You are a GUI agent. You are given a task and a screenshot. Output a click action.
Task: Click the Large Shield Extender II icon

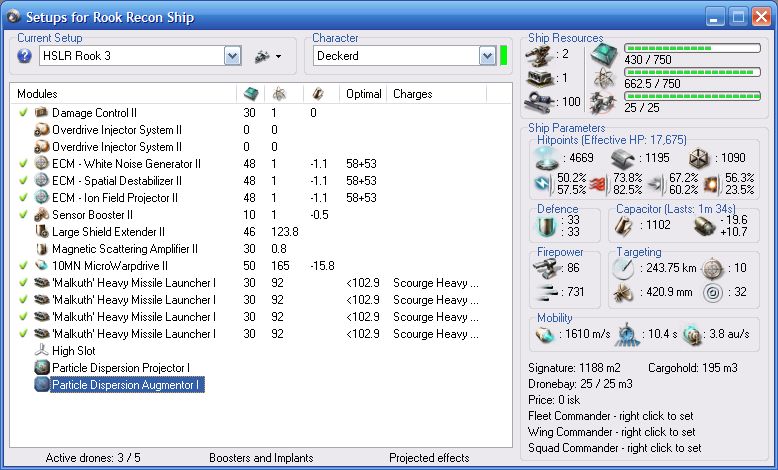click(42, 232)
